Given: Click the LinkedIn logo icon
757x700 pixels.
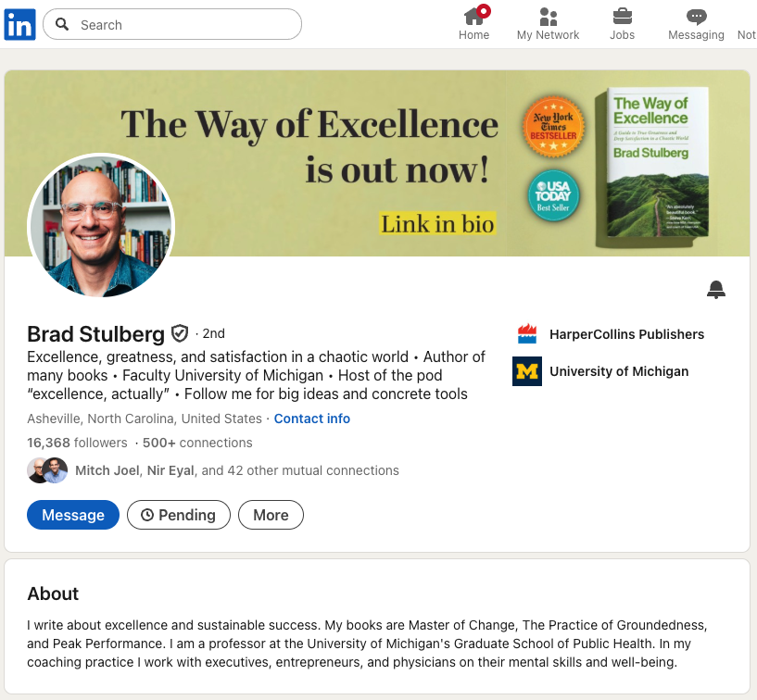Looking at the screenshot, I should coord(19,24).
